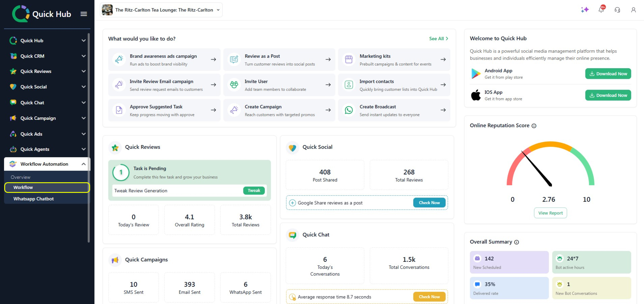Click the Create Broadcast WhatsApp icon
This screenshot has height=304, width=644.
click(x=349, y=110)
